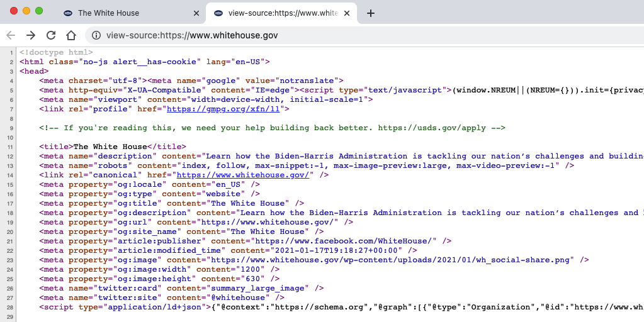644x322 pixels.
Task: Click the facebook.com/WhiteHouse publisher URL text
Action: [343, 241]
